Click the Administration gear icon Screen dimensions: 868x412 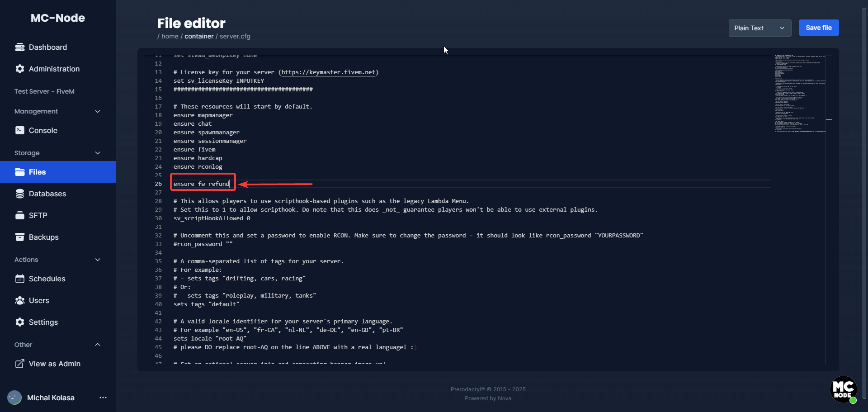pyautogui.click(x=20, y=69)
